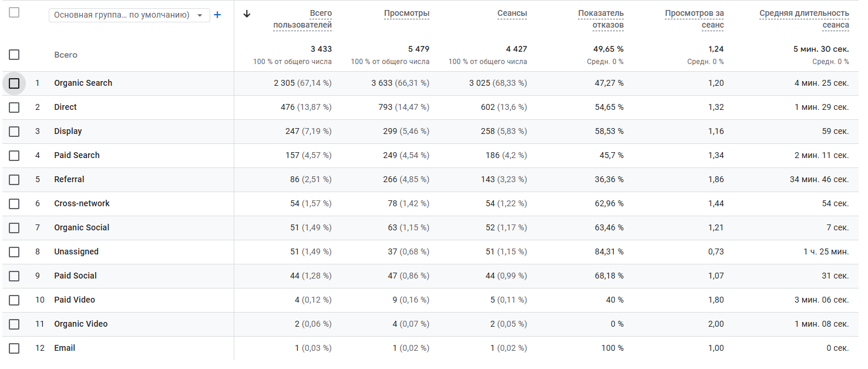Click the sort descending arrow icon
Screen dimensions: 868x369
point(247,14)
